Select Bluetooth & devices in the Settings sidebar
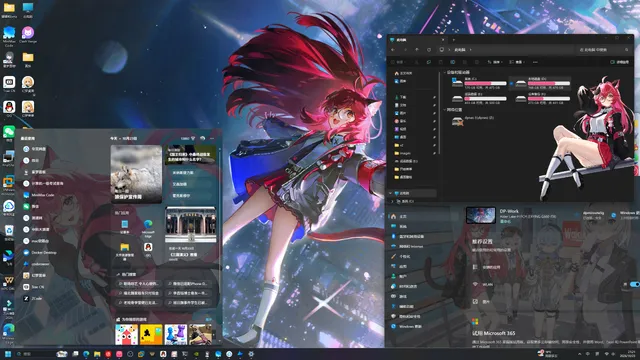This screenshot has height=360, width=640. click(409, 236)
